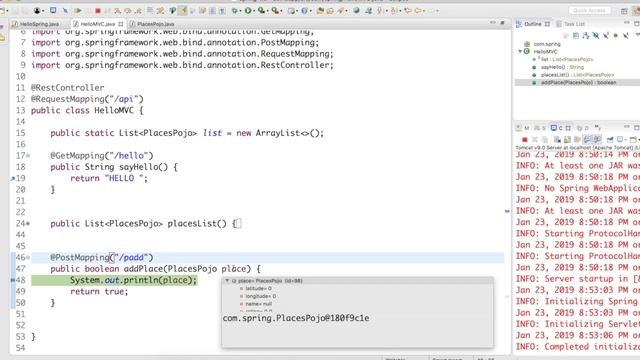This screenshot has width=640, height=360.
Task: Select the Outline view tab
Action: (x=533, y=24)
